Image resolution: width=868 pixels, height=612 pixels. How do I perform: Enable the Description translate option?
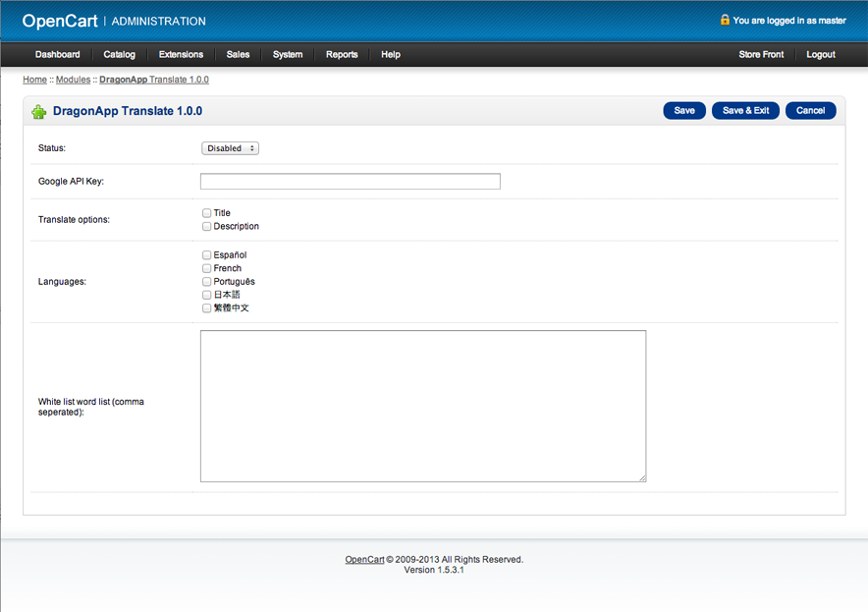coord(206,226)
